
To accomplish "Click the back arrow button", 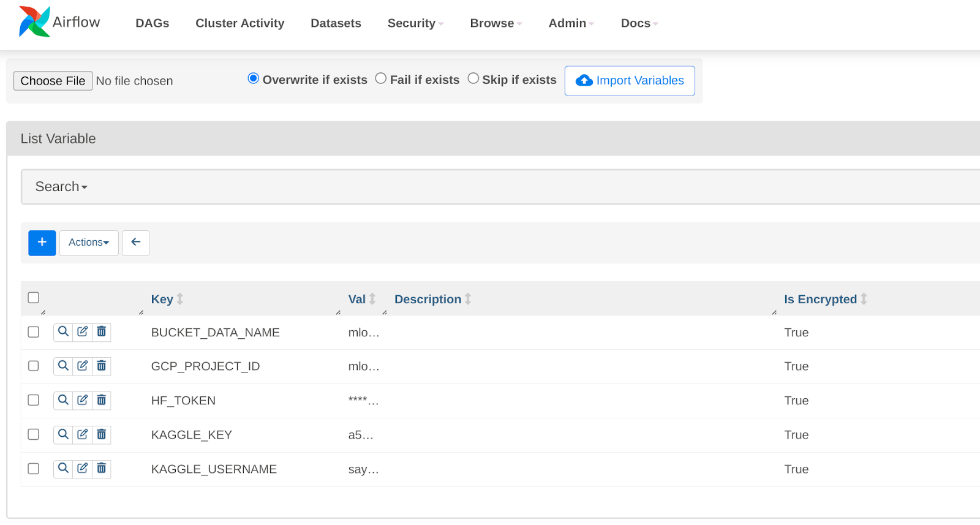I will (136, 243).
